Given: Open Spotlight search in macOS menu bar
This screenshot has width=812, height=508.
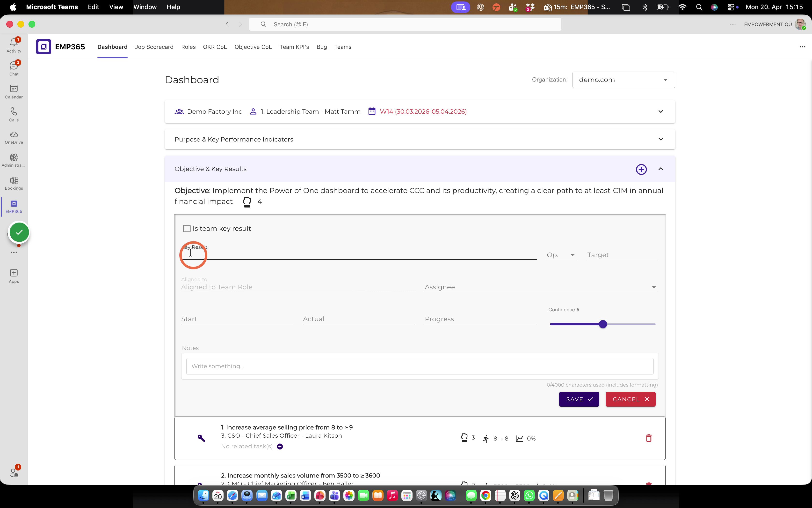Looking at the screenshot, I should click(699, 7).
